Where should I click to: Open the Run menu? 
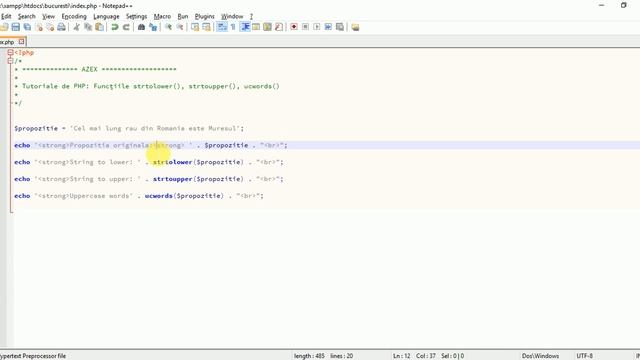(183, 16)
